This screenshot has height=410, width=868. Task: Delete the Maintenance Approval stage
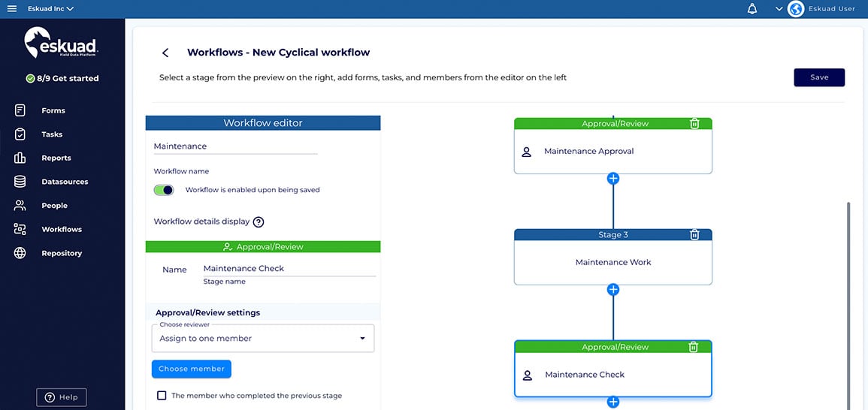(694, 124)
